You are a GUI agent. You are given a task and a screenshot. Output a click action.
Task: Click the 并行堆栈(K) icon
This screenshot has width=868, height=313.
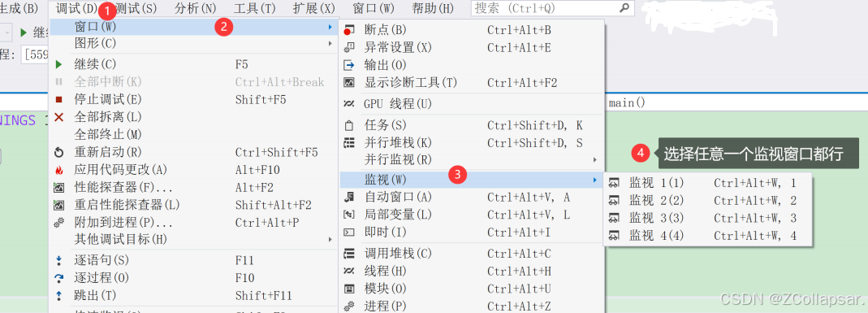click(x=349, y=143)
